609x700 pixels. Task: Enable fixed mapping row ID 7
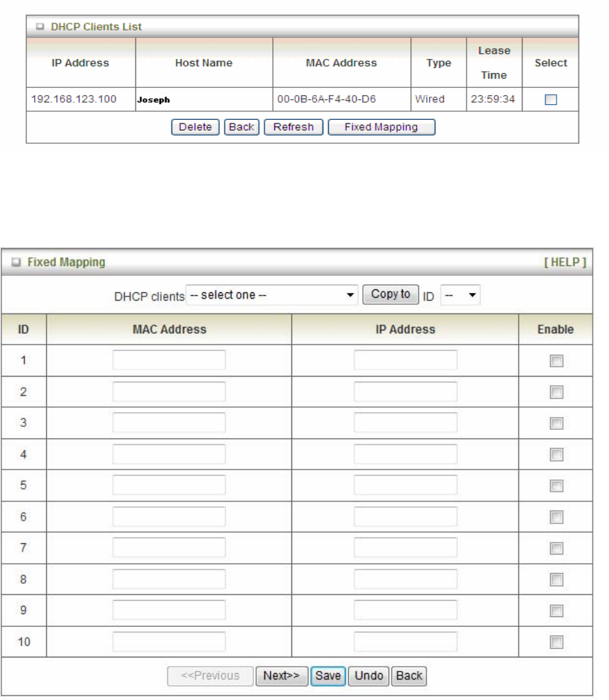pyautogui.click(x=556, y=548)
